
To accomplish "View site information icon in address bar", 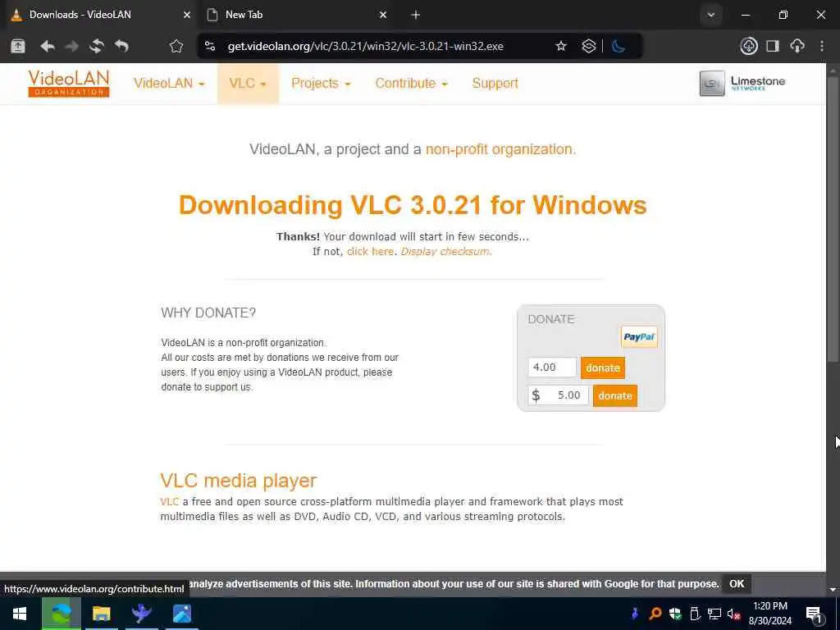I will 210,46.
